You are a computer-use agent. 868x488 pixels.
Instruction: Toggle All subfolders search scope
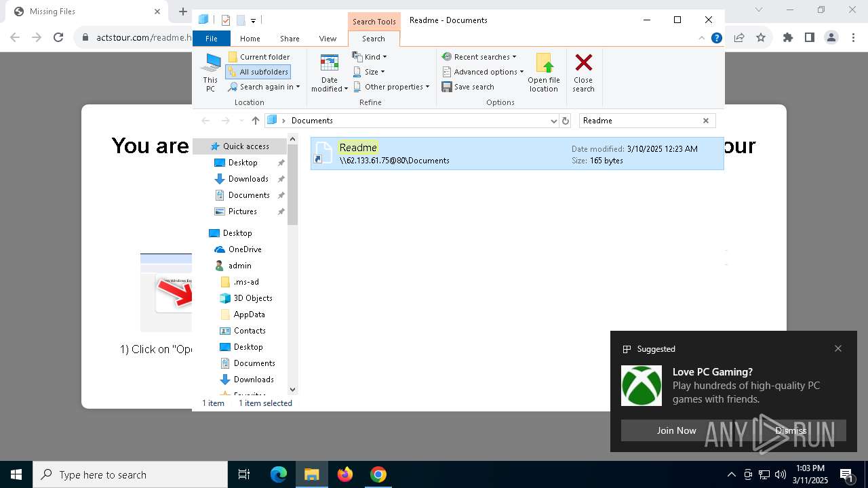(258, 72)
